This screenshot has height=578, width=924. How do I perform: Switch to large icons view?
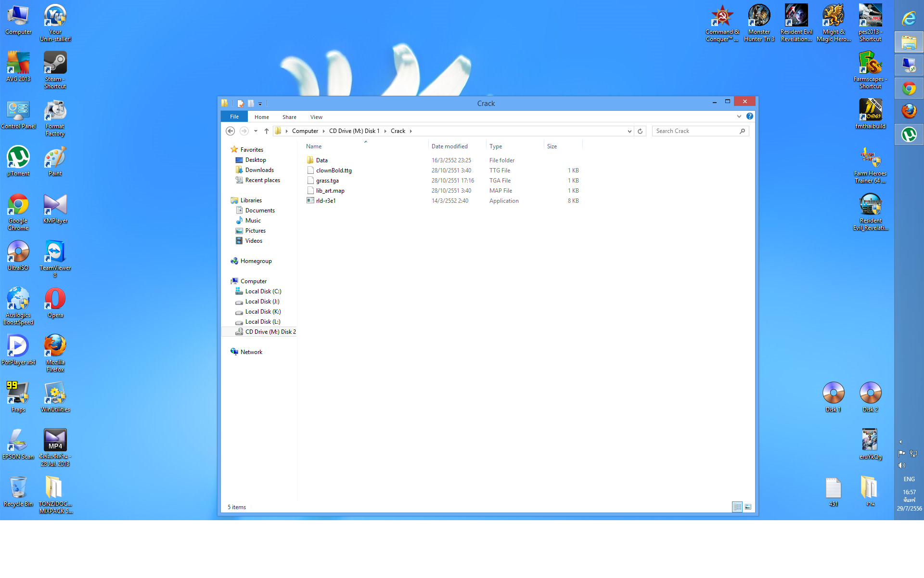pyautogui.click(x=748, y=507)
